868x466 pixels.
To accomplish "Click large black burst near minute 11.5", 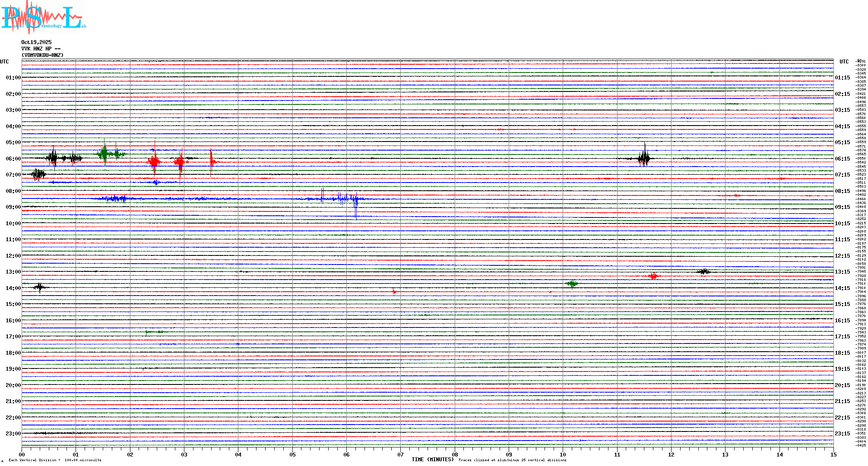I will [644, 158].
